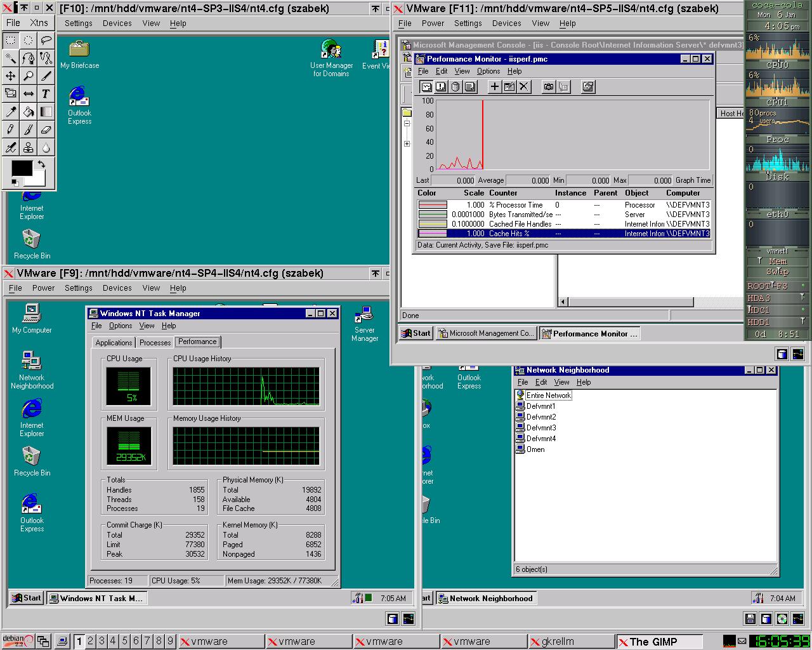Switch Performance Monitor to alert view
Image resolution: width=812 pixels, height=650 pixels.
[x=441, y=87]
